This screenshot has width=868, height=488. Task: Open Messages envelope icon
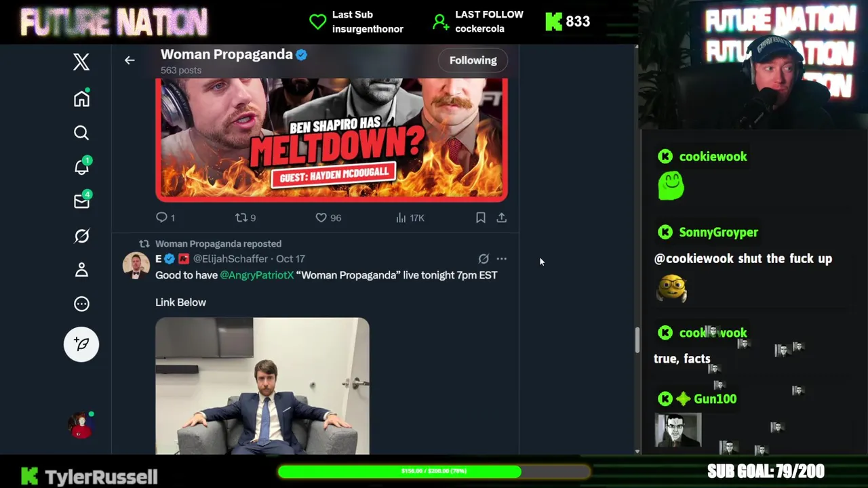(82, 201)
